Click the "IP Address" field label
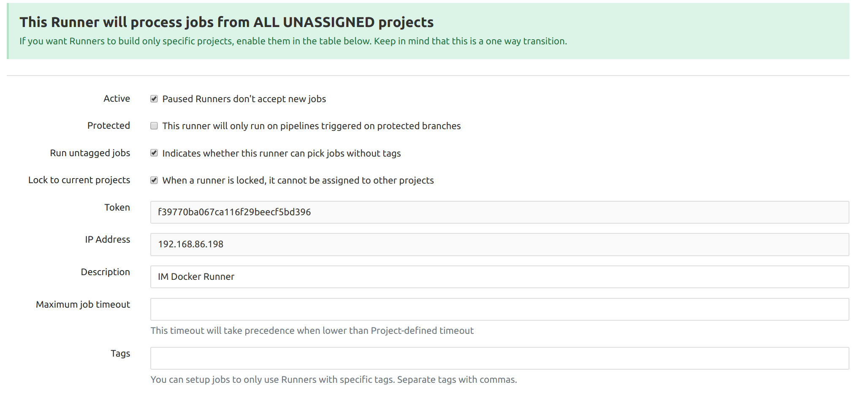868x395 pixels. coord(107,240)
